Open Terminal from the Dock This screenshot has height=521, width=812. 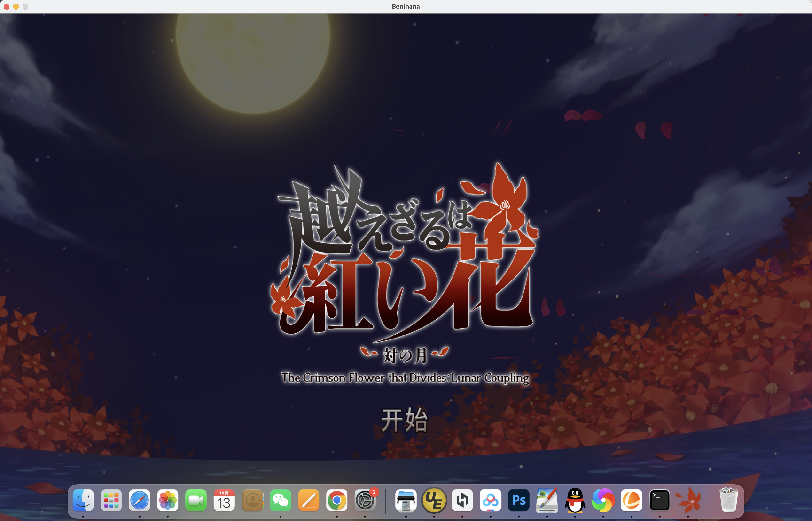click(660, 500)
